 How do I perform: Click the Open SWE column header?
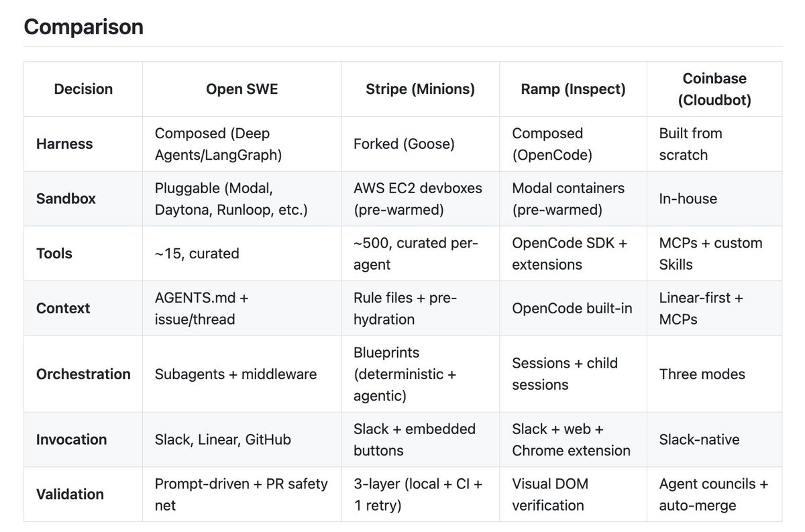241,89
